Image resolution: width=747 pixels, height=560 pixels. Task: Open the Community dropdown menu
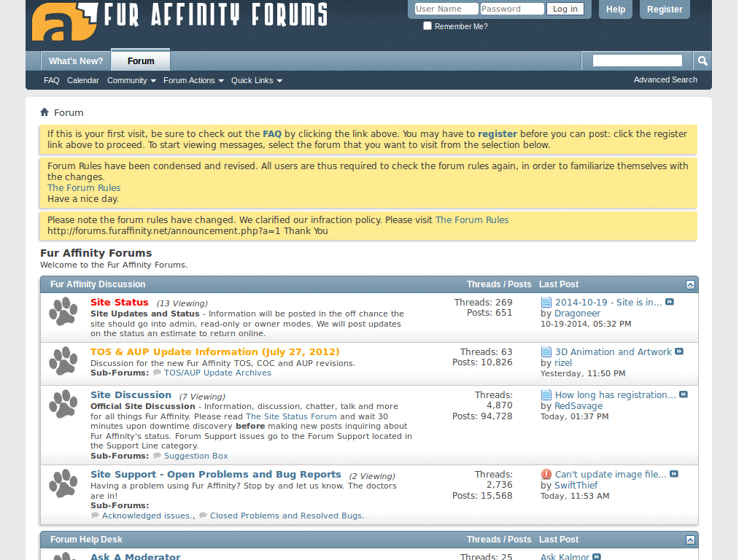click(x=131, y=80)
